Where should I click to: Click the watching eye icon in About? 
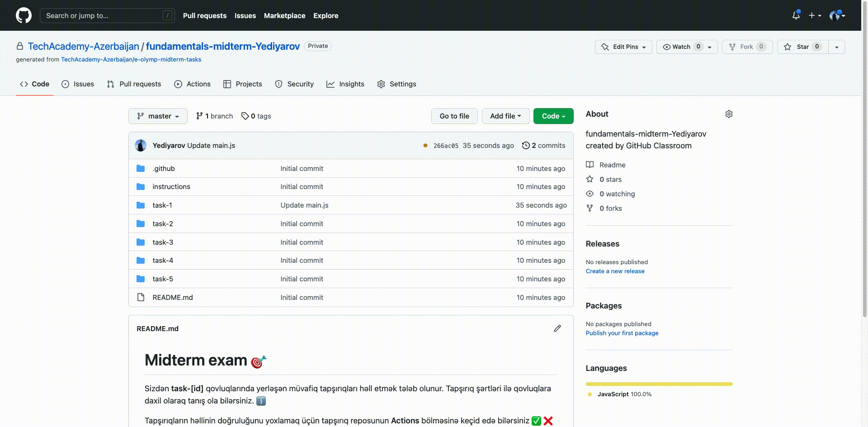(590, 194)
